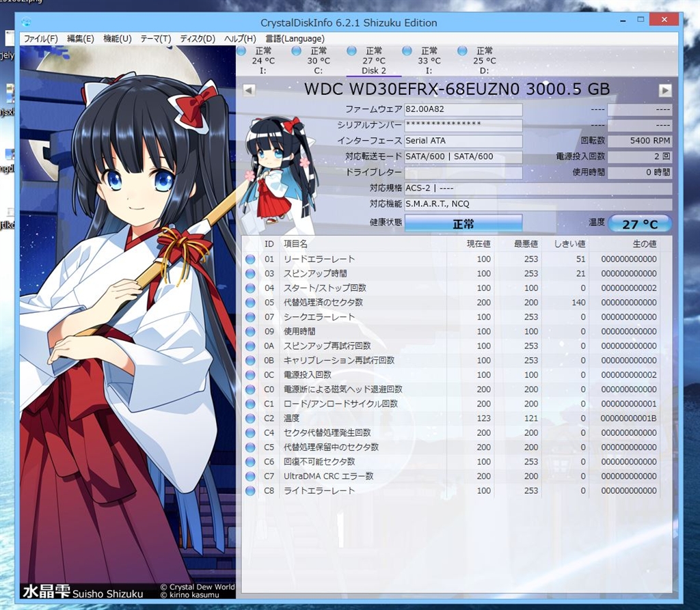Click status orb for C1 ロード/アンロード row
Image resolution: width=700 pixels, height=610 pixels.
[x=250, y=404]
